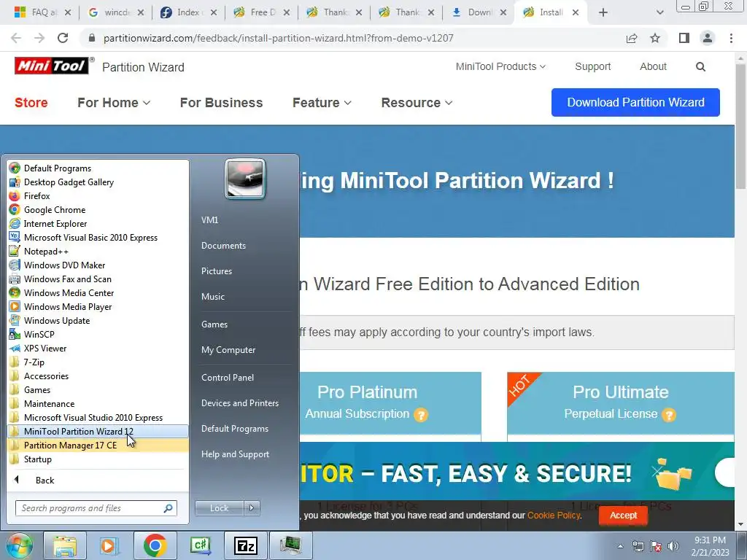747x560 pixels.
Task: Open Default Programs in Start menu list
Action: (x=98, y=168)
